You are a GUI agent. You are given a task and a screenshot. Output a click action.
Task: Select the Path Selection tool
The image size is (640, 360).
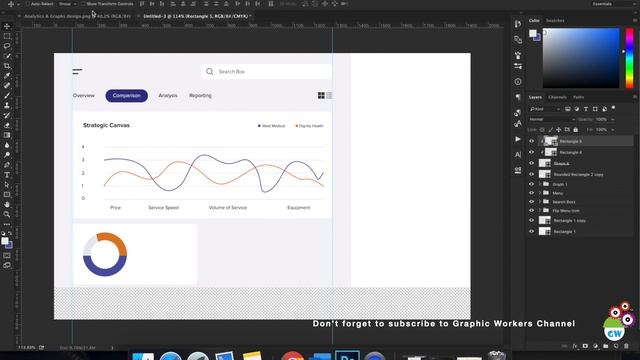point(7,184)
